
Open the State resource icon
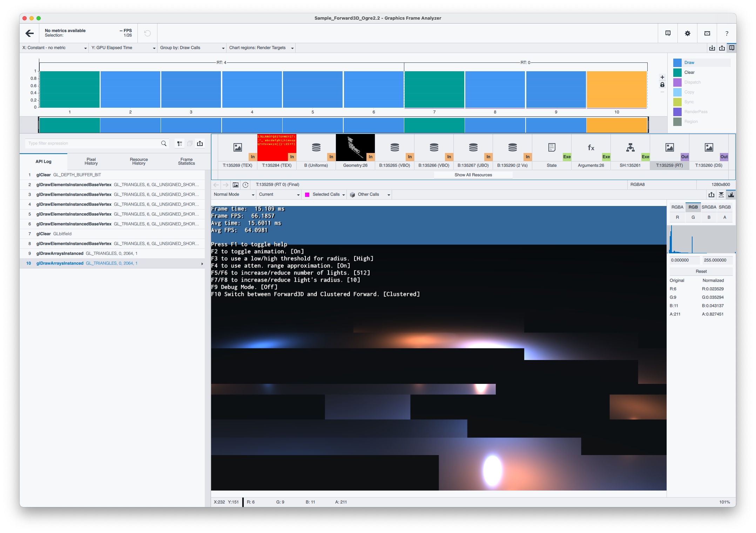click(552, 152)
